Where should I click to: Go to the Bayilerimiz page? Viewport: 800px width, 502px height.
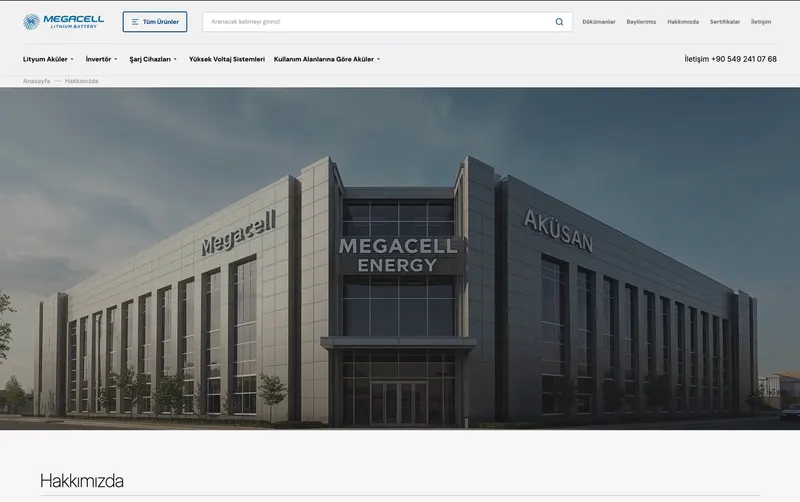pyautogui.click(x=641, y=22)
